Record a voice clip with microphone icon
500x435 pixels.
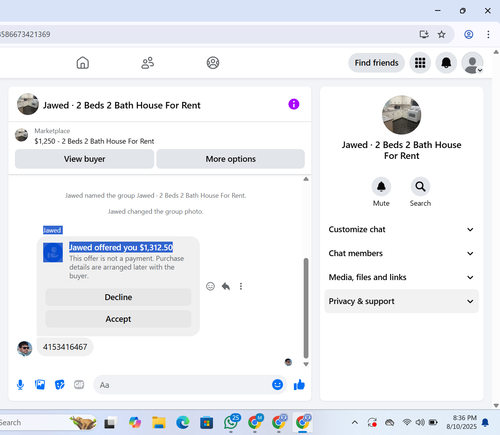[20, 385]
